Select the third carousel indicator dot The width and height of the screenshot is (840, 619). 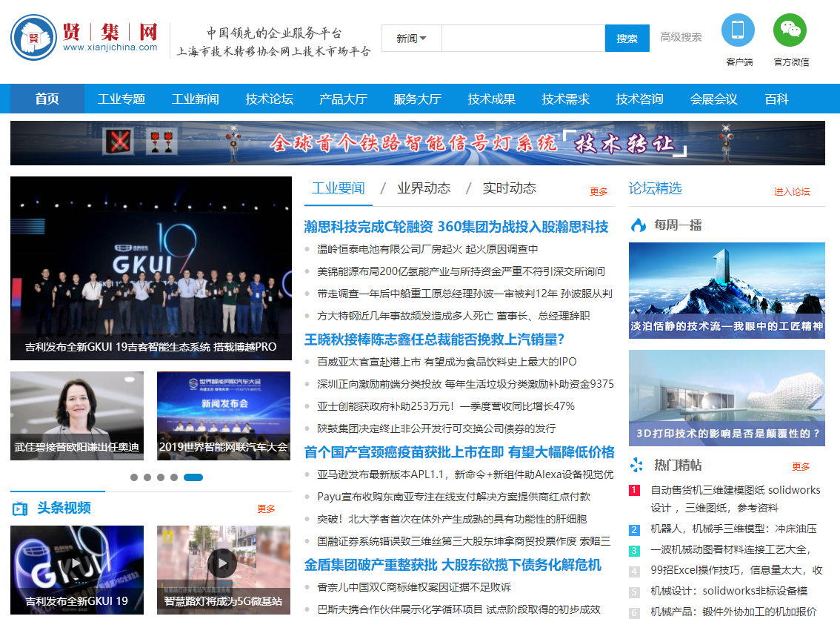click(x=161, y=477)
